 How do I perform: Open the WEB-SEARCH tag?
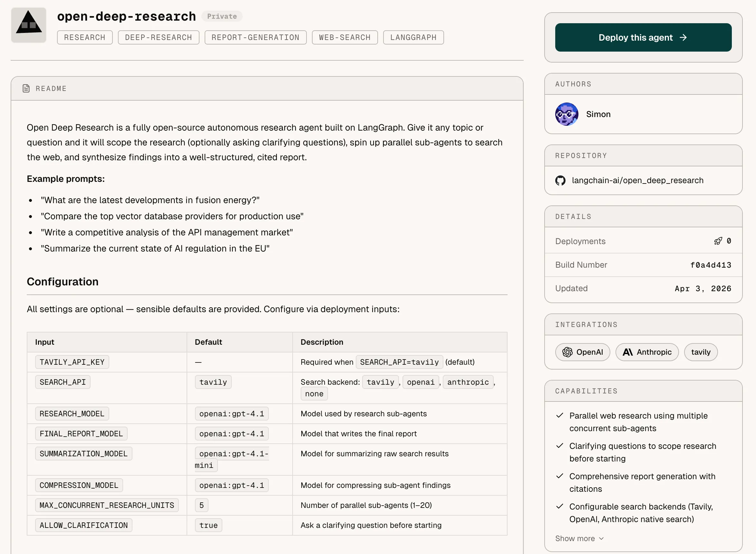pyautogui.click(x=344, y=37)
